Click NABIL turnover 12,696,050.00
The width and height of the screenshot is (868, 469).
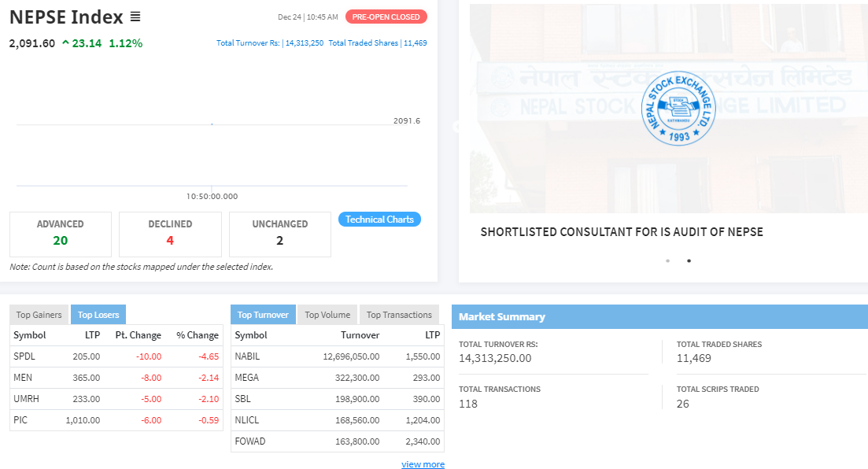pos(351,356)
